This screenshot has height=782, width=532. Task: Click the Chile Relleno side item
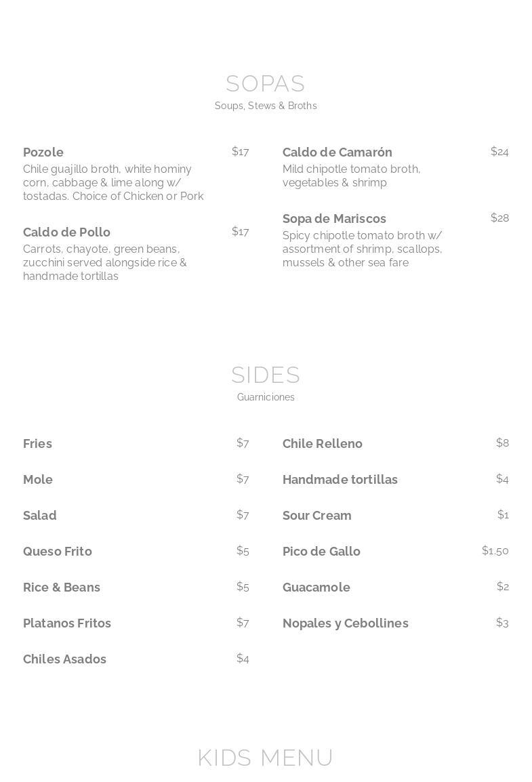click(x=323, y=444)
